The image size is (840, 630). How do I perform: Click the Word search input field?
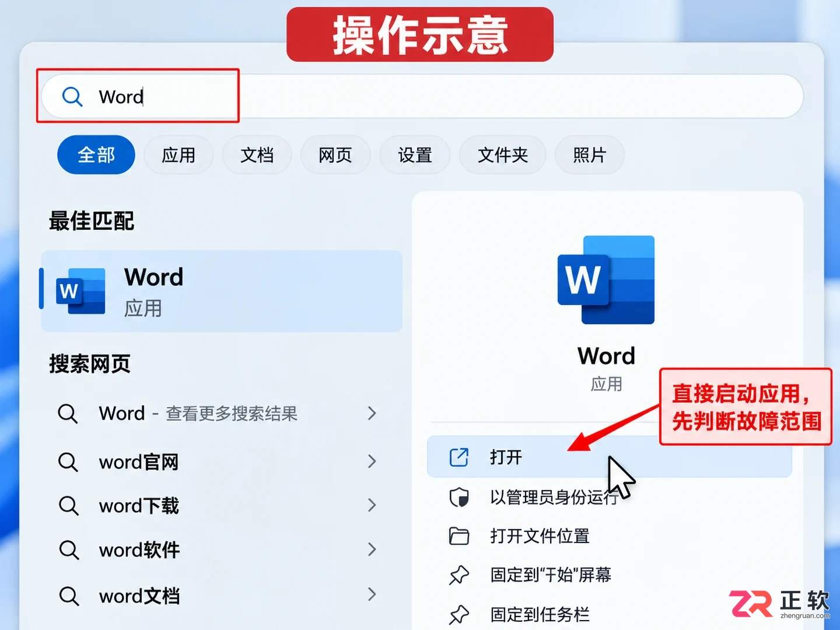click(x=422, y=96)
